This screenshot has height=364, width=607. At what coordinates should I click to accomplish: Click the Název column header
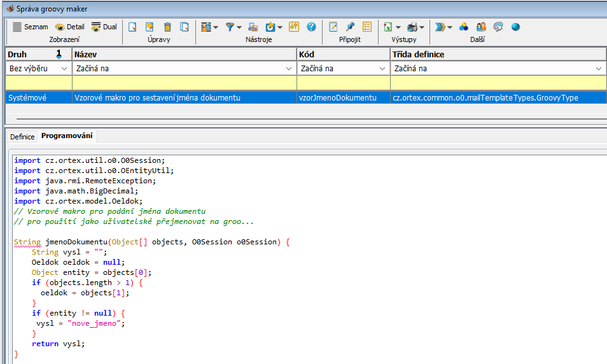(x=184, y=55)
